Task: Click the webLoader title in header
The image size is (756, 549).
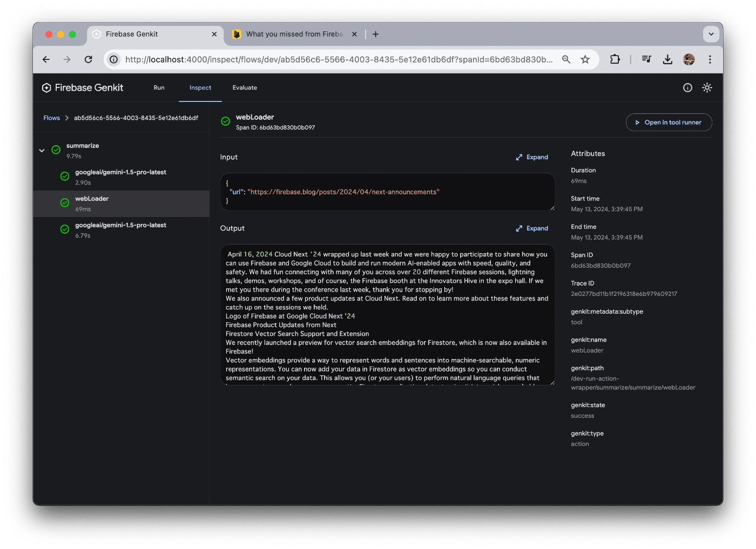Action: pyautogui.click(x=255, y=117)
